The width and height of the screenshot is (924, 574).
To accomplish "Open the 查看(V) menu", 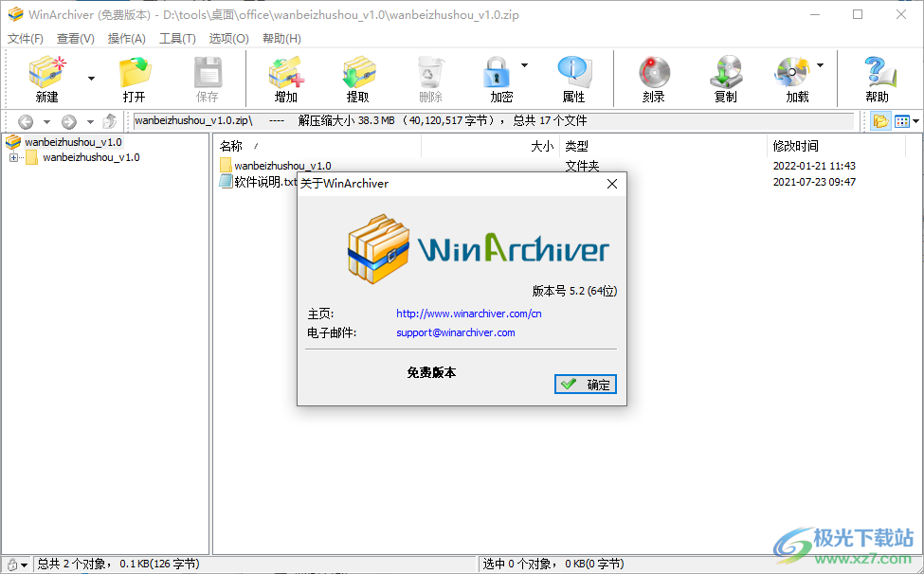I will (x=76, y=38).
